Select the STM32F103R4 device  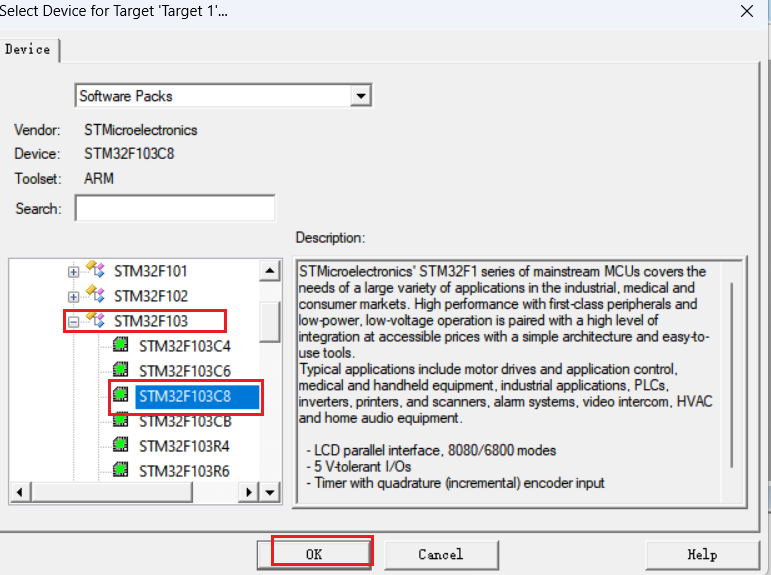pyautogui.click(x=184, y=446)
